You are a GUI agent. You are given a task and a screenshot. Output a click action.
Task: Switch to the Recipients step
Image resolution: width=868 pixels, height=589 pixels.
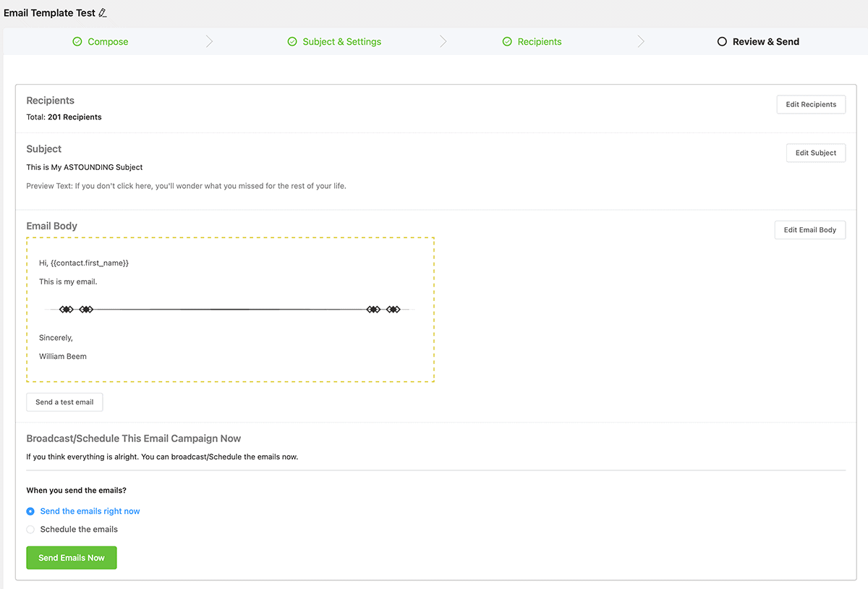540,42
